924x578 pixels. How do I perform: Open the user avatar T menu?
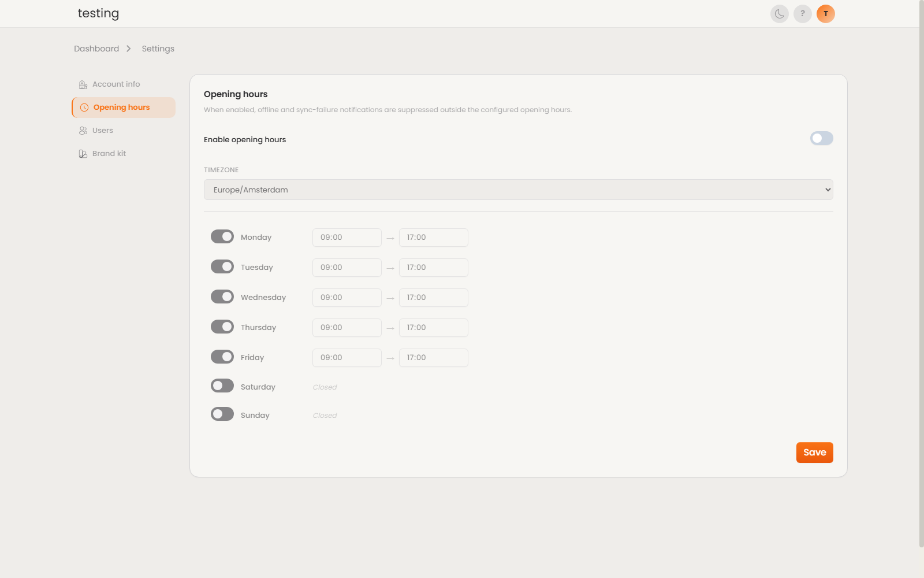[825, 14]
